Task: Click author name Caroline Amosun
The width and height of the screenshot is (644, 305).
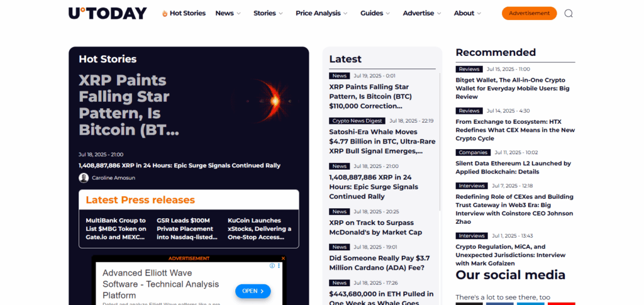Action: (x=113, y=178)
